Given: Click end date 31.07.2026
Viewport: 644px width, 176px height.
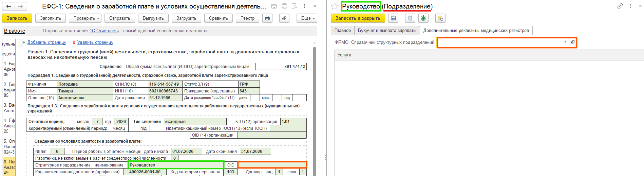Looking at the screenshot, I should [x=255, y=151].
